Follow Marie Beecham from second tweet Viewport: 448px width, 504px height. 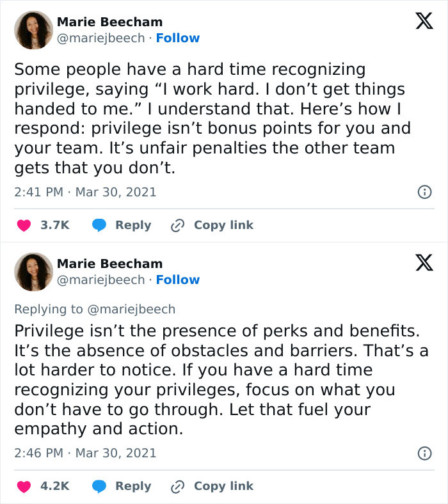point(178,280)
